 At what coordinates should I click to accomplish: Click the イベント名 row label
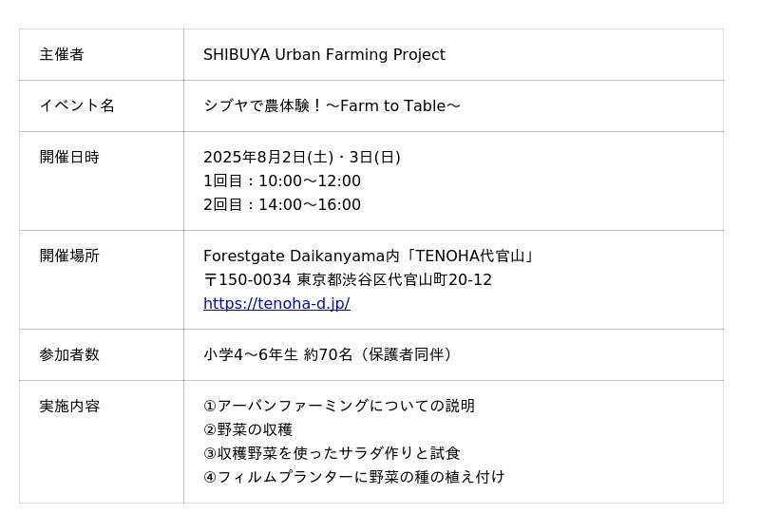[77, 106]
